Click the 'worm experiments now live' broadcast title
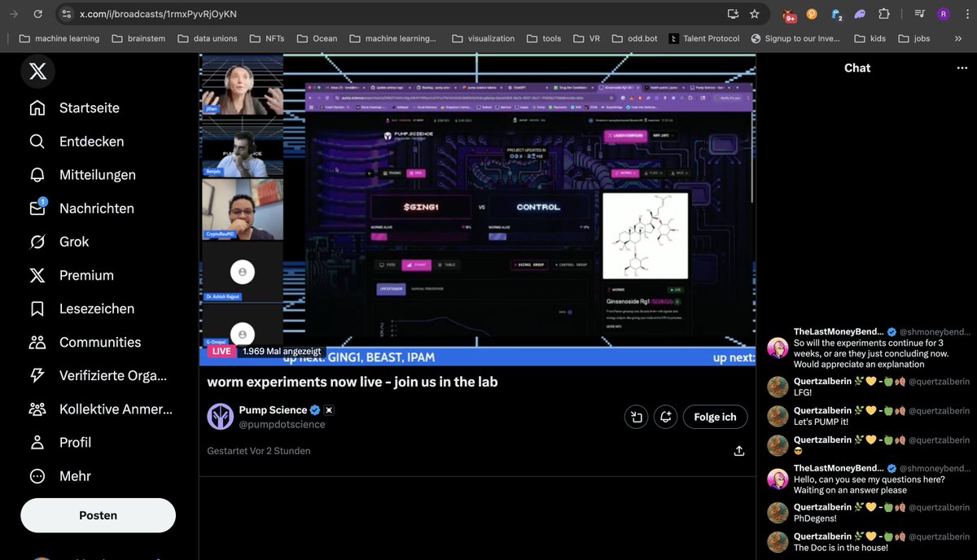 click(353, 382)
